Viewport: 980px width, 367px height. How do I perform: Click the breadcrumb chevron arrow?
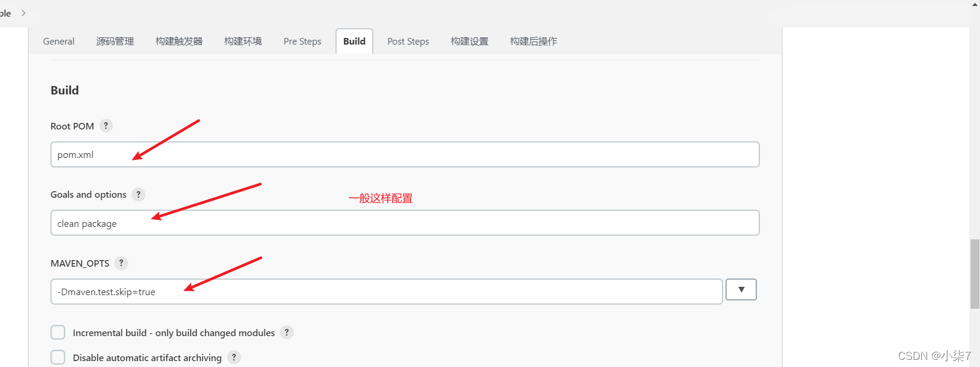[x=24, y=13]
